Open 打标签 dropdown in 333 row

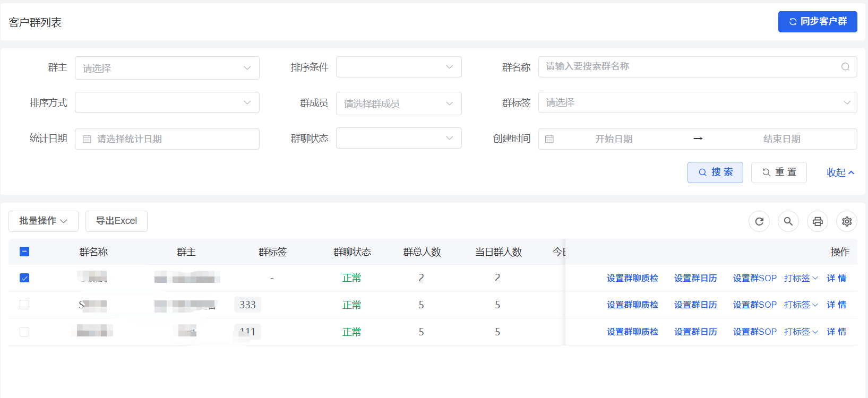[801, 305]
